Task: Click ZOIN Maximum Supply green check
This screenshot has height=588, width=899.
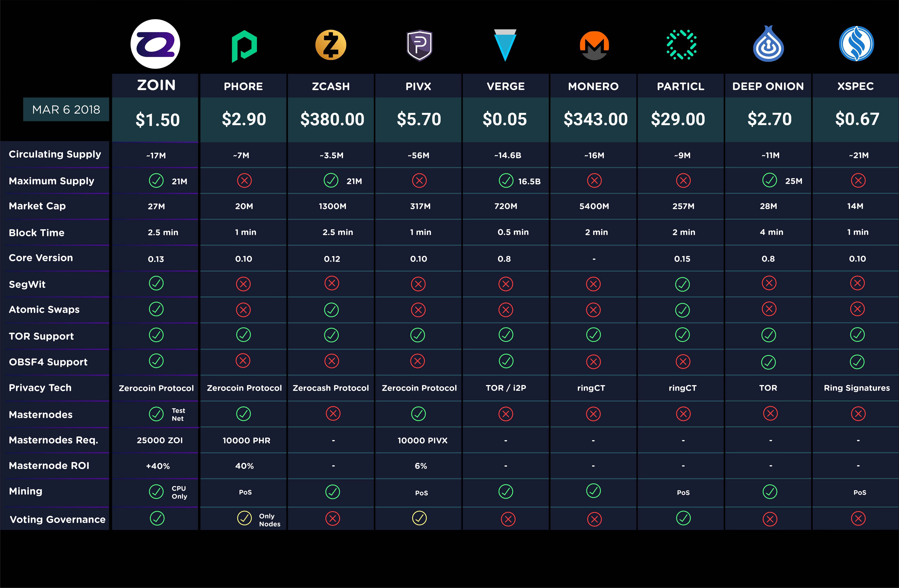Action: [x=156, y=180]
